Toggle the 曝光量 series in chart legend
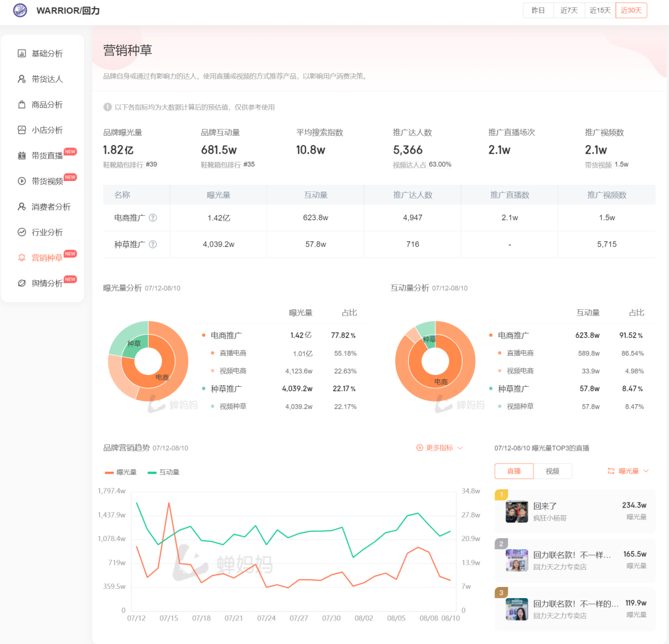This screenshot has height=644, width=669. [121, 472]
